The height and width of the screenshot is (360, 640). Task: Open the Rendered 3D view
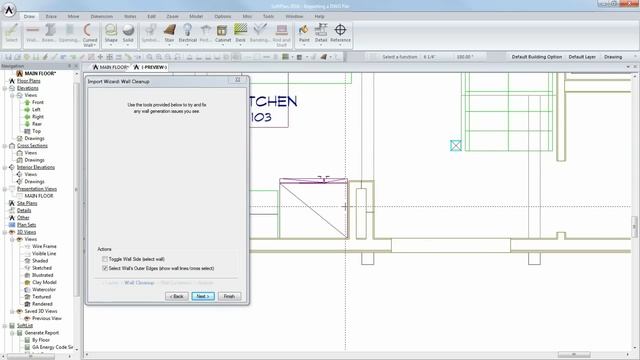42,304
